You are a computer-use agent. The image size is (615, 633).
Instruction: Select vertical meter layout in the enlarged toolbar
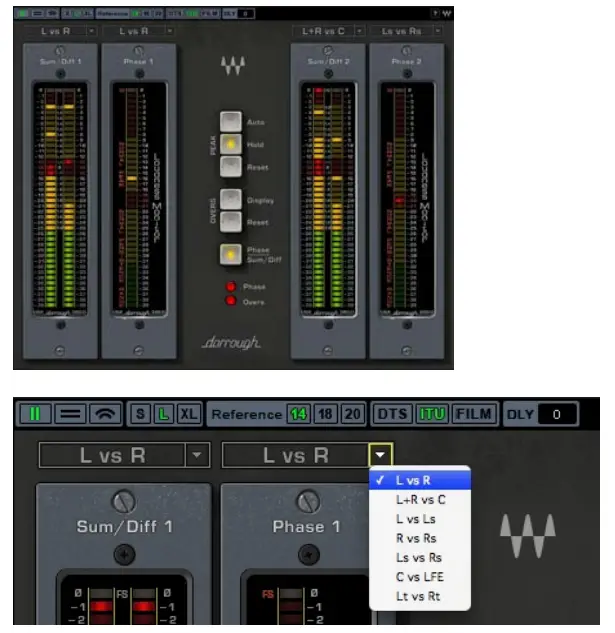tap(35, 414)
